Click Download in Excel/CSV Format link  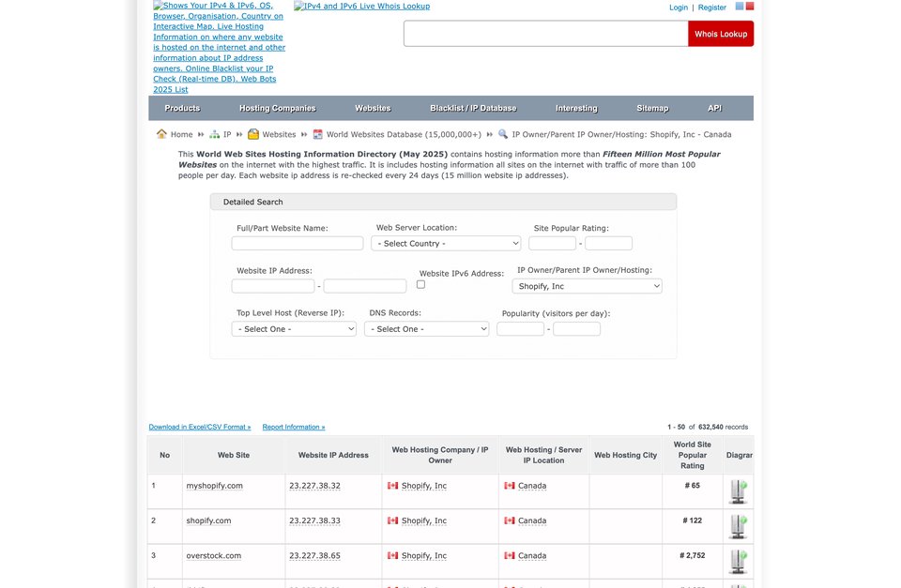[200, 428]
